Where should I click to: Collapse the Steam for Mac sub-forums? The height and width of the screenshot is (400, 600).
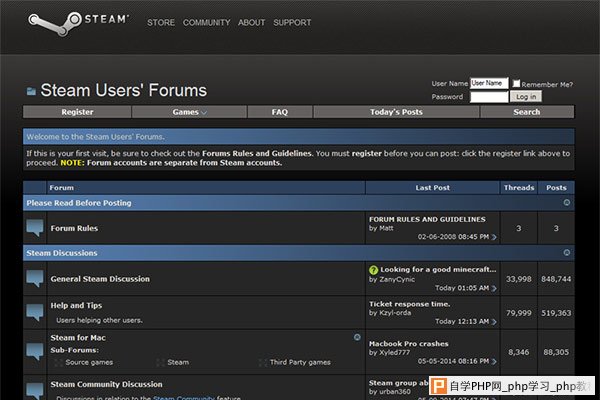(x=357, y=337)
